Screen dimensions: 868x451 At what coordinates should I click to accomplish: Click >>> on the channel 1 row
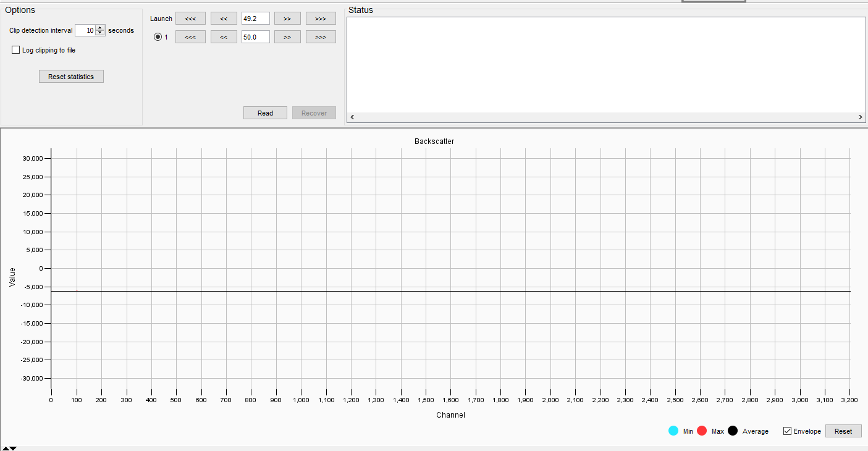321,36
